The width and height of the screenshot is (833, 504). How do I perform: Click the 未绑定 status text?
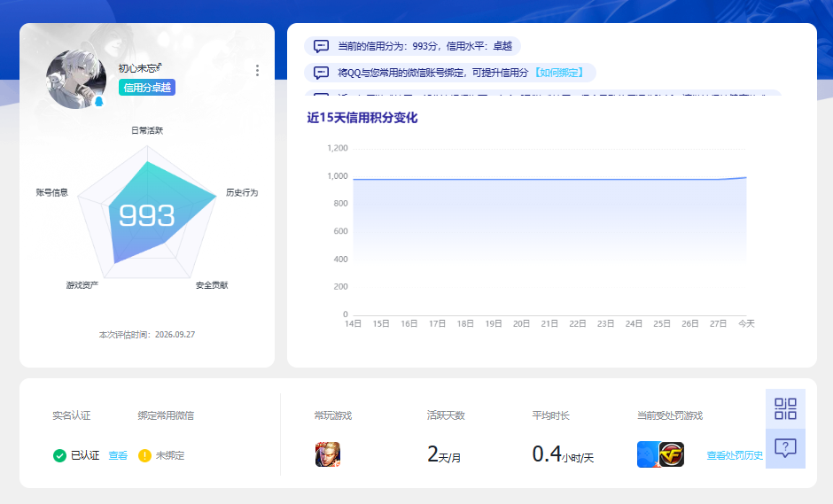pos(170,455)
